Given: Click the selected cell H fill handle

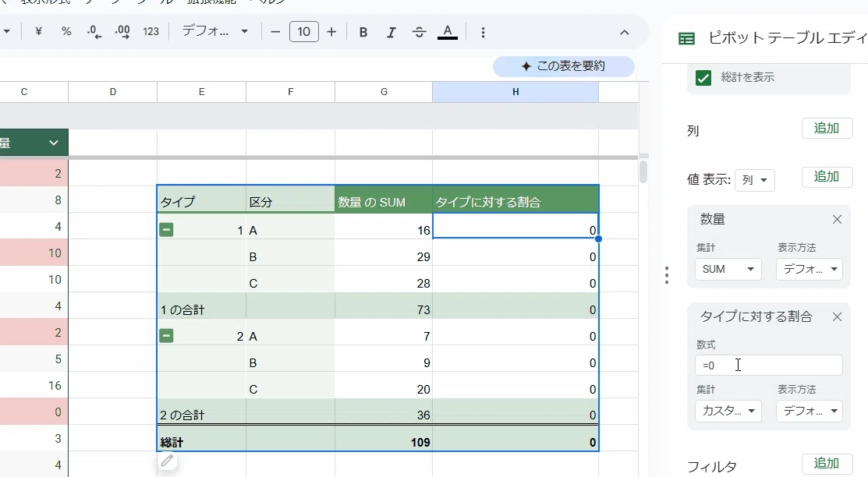Looking at the screenshot, I should (598, 238).
